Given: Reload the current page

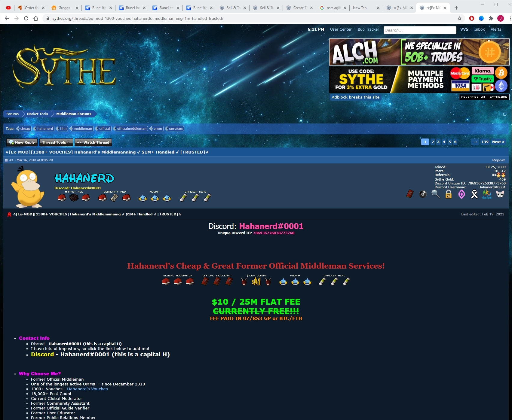Looking at the screenshot, I should click(26, 18).
